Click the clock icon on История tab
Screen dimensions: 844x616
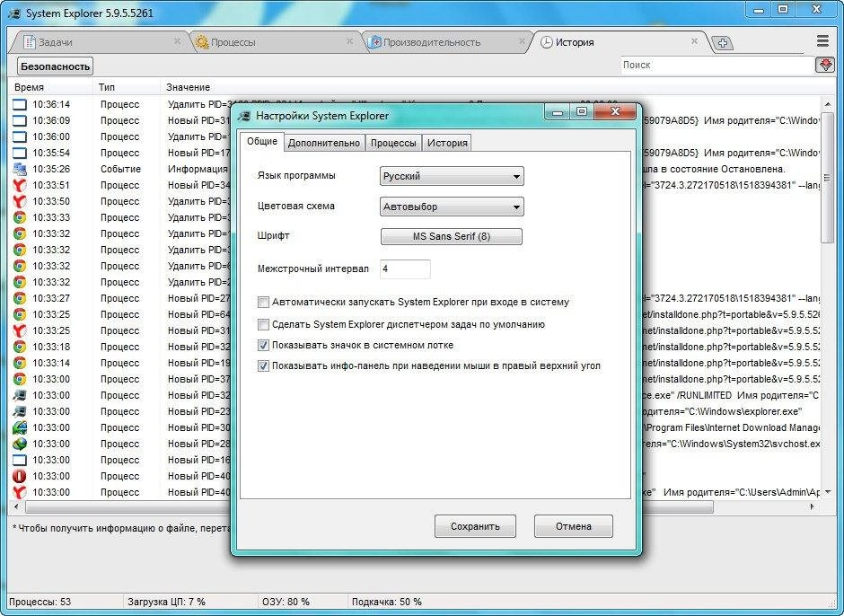[546, 42]
